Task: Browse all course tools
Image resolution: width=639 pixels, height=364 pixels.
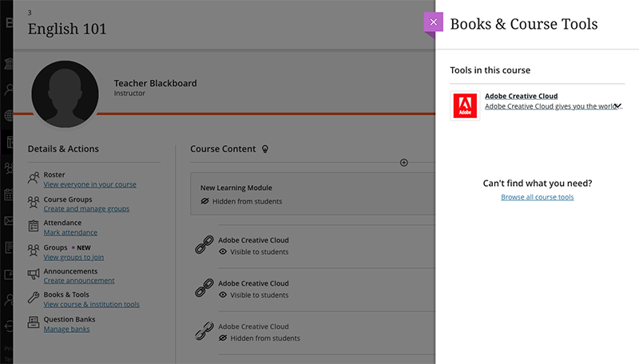Action: coord(537,197)
